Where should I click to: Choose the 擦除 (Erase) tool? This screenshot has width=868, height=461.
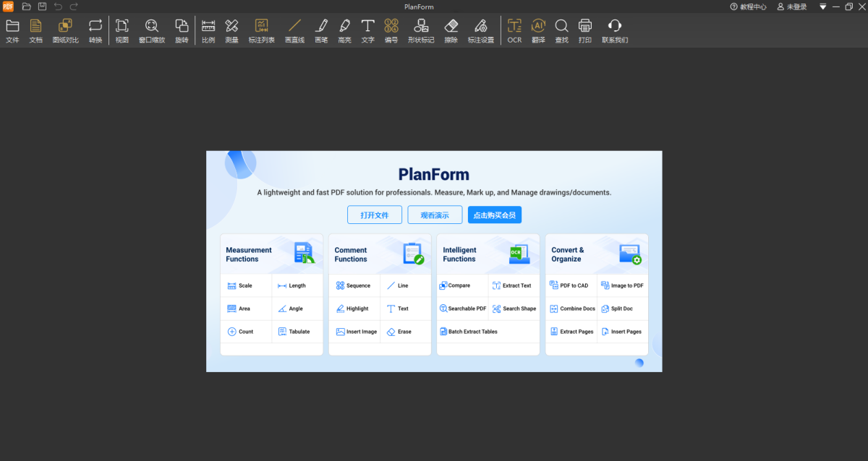451,30
